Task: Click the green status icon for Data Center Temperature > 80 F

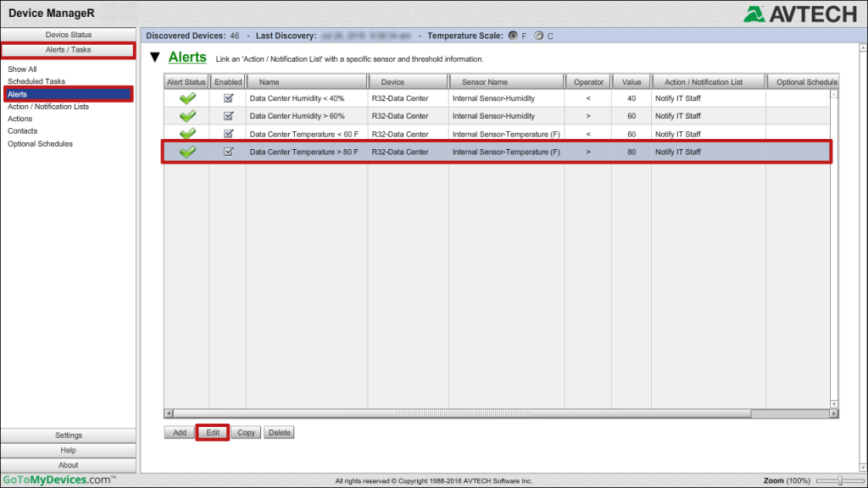Action: click(x=186, y=152)
